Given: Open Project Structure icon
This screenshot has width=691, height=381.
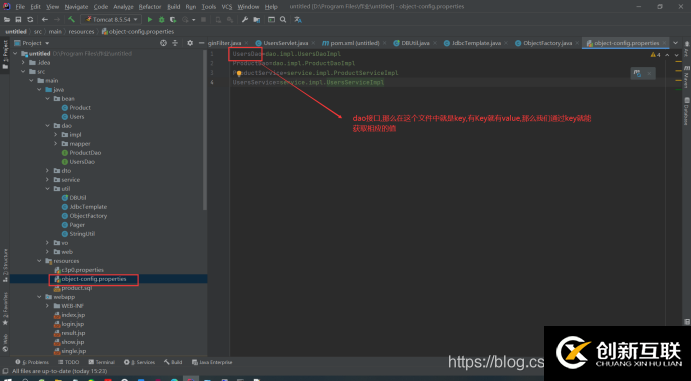Looking at the screenshot, I should pos(256,19).
